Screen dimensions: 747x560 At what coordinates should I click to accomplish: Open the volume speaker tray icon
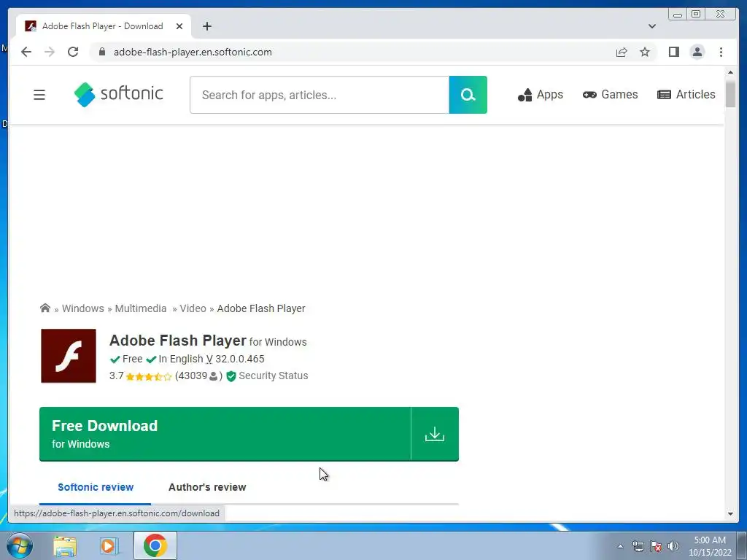673,546
